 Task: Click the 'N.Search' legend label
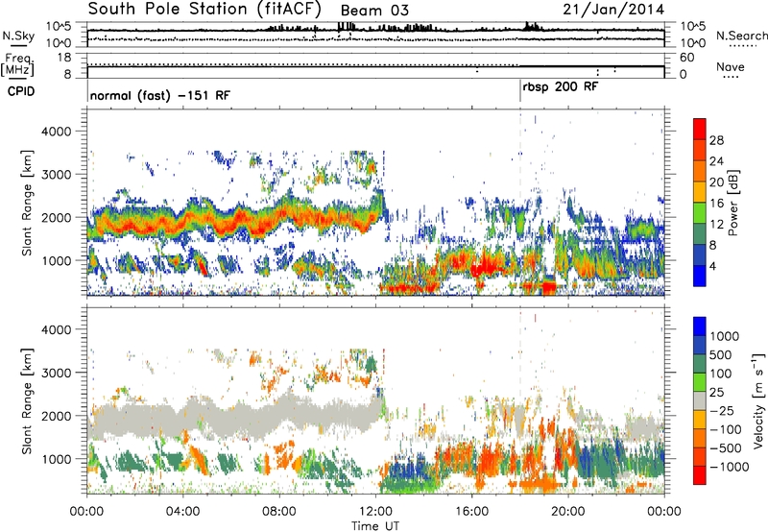[741, 36]
